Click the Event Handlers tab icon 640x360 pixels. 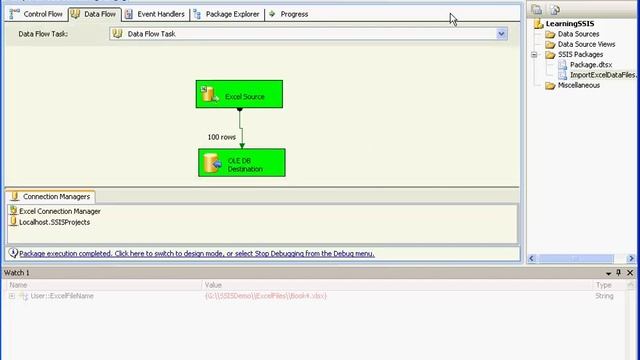129,14
